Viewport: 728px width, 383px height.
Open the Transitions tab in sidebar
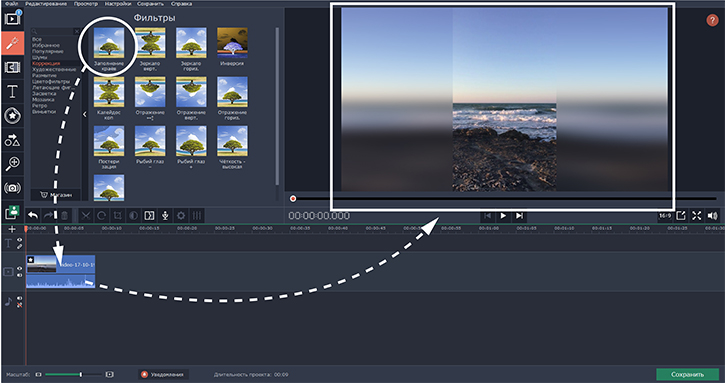pos(13,67)
